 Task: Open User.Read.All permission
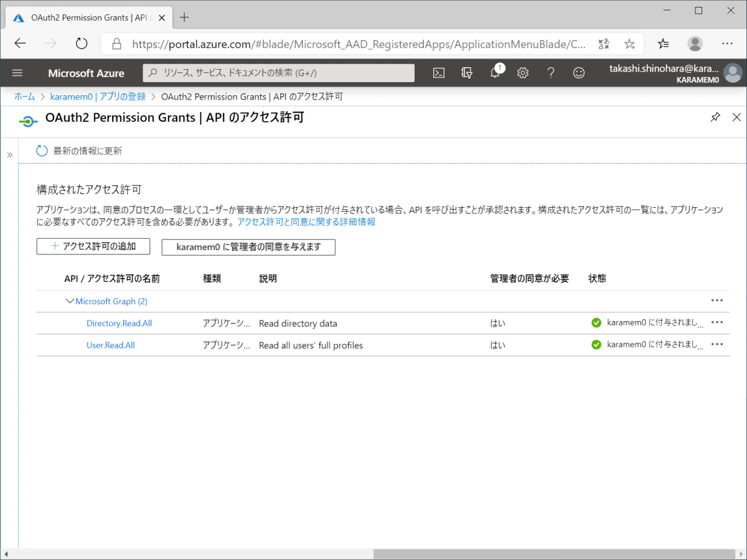pyautogui.click(x=110, y=345)
